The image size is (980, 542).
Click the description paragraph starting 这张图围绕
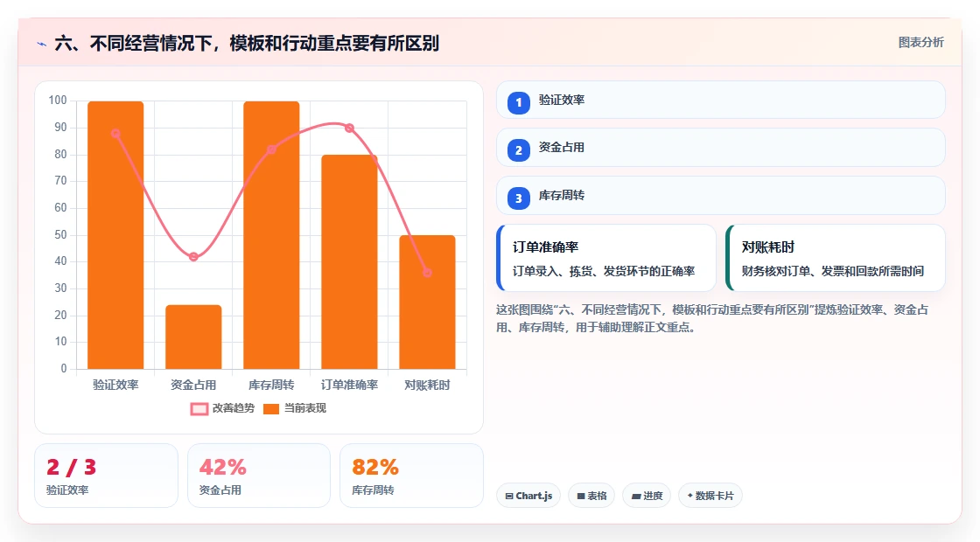coord(712,318)
